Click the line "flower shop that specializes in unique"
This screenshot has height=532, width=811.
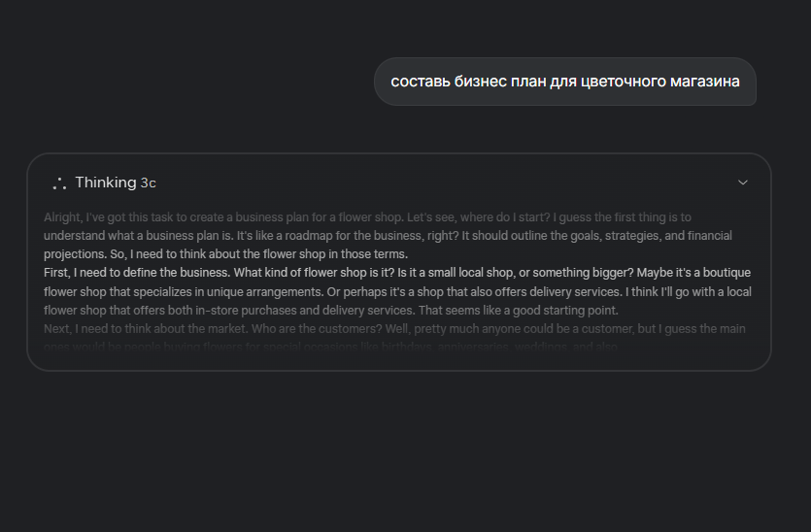tap(397, 292)
